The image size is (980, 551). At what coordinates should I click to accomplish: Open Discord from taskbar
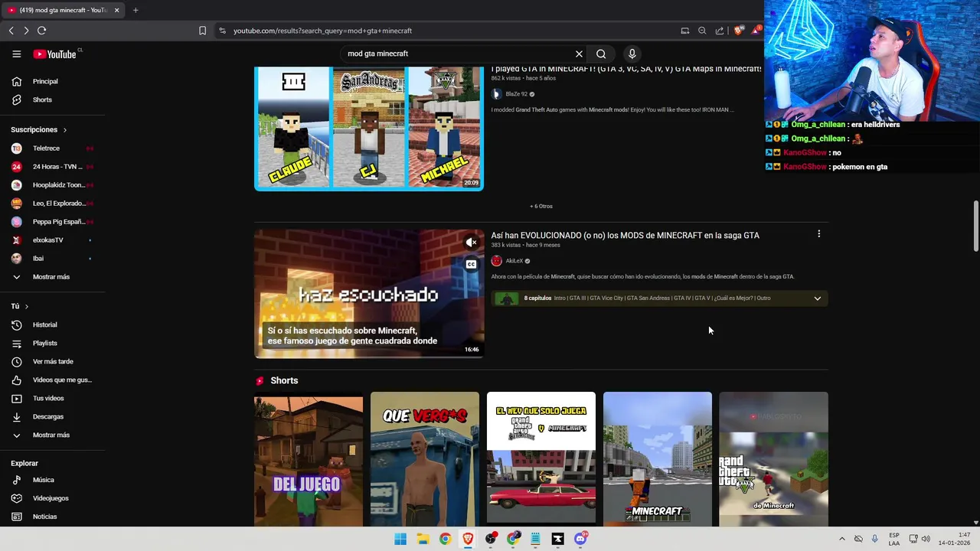[580, 539]
